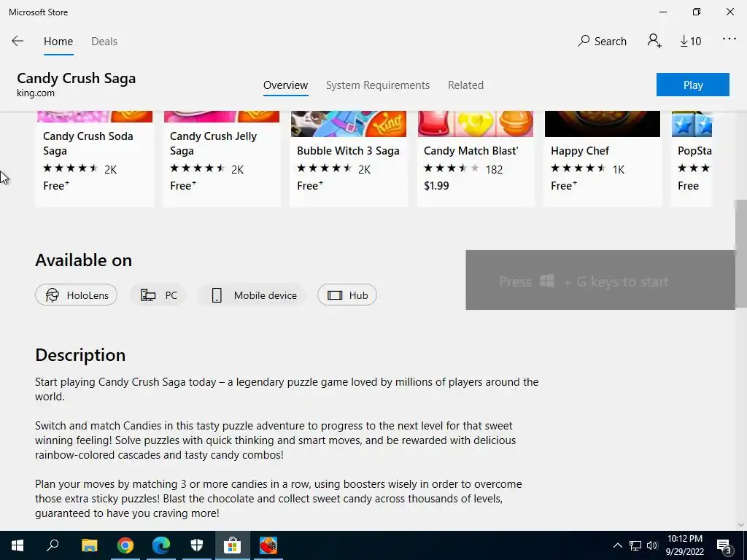Click the blue Play button
Viewport: 747px width, 560px height.
(693, 85)
